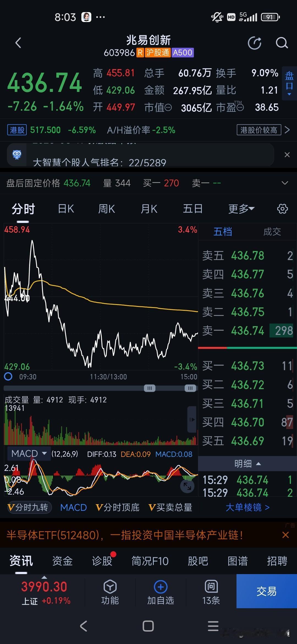Image resolution: width=297 pixels, height=644 pixels.
Task: Toggle the 分时九转 indicator
Action: pyautogui.click(x=29, y=507)
